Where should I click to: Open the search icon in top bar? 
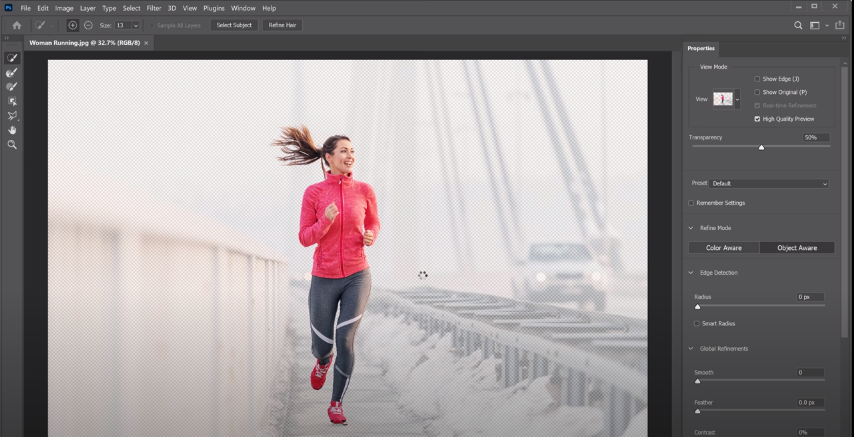click(x=798, y=25)
